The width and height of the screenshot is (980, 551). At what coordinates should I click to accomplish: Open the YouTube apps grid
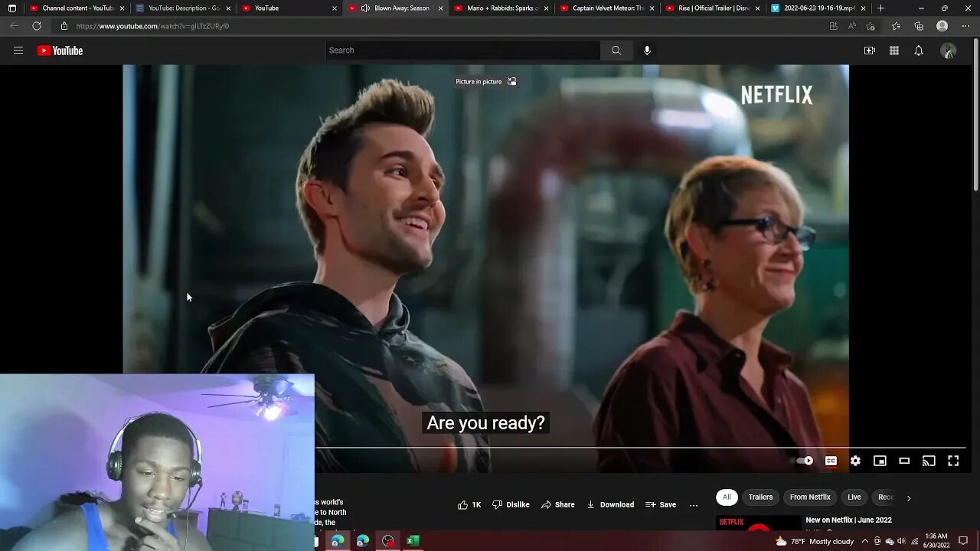(x=893, y=51)
